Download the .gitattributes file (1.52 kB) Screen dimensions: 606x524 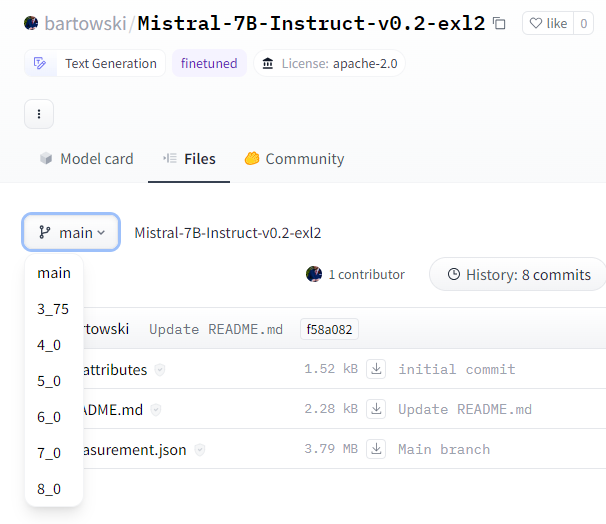click(x=376, y=369)
